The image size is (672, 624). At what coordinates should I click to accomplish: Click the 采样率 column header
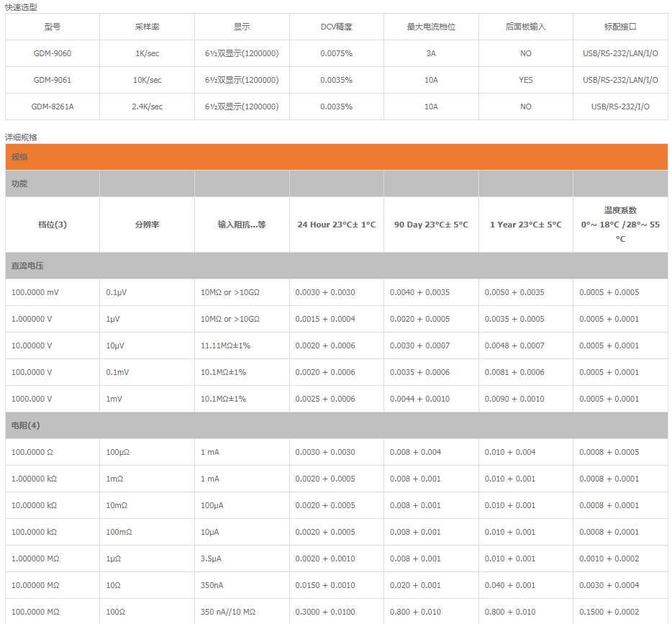coord(147,27)
